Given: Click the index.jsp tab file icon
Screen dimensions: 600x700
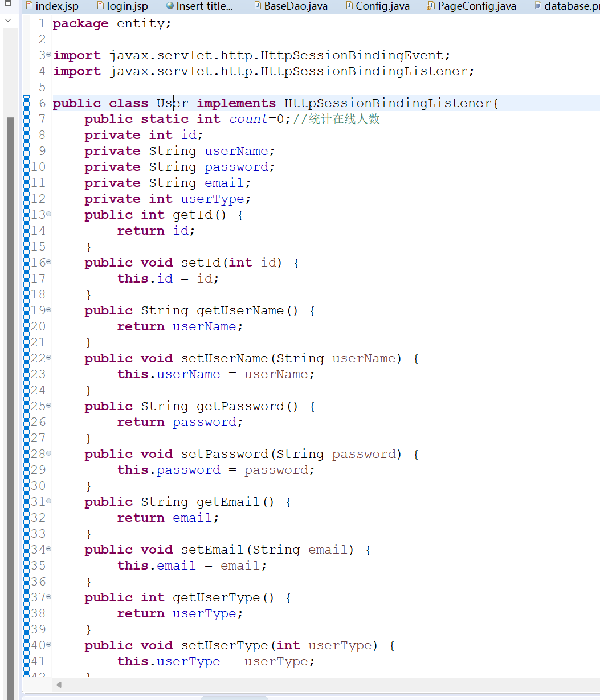Looking at the screenshot, I should coord(29,6).
